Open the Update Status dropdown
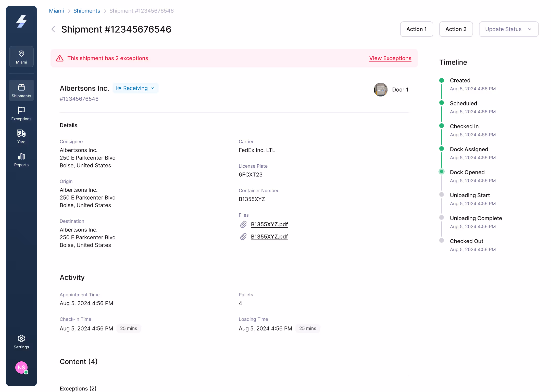Screen dimensions: 551x392 (509, 29)
